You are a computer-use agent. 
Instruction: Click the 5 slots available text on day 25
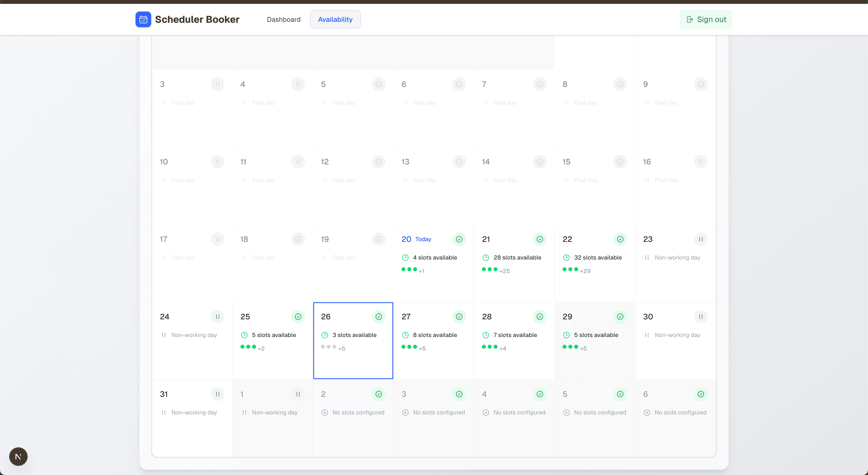274,335
